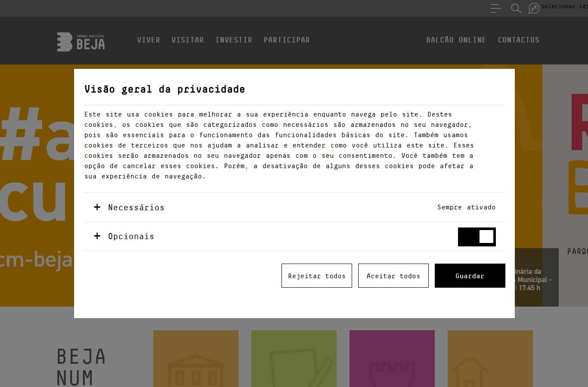
Task: Go to Balcão Online
Action: [456, 40]
